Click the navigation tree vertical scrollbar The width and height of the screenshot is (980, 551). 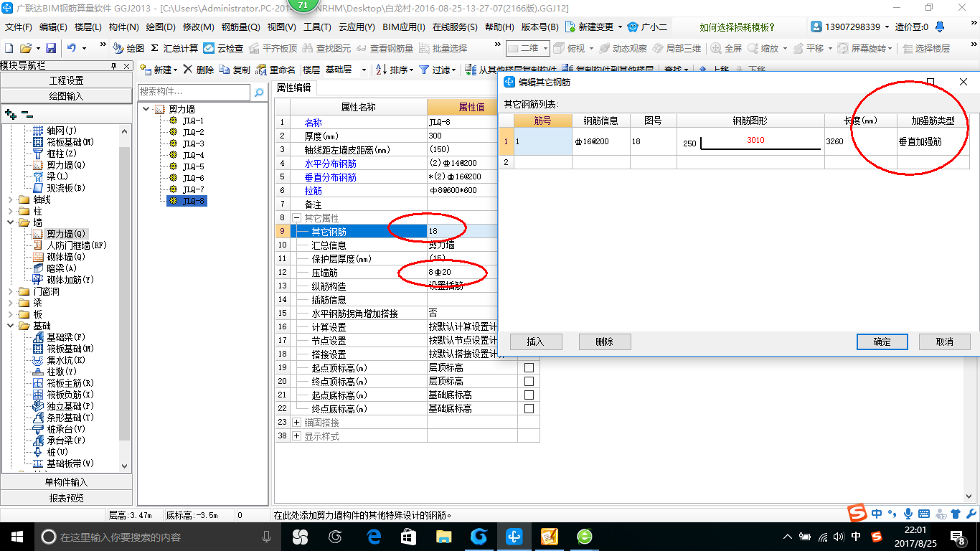pyautogui.click(x=125, y=298)
